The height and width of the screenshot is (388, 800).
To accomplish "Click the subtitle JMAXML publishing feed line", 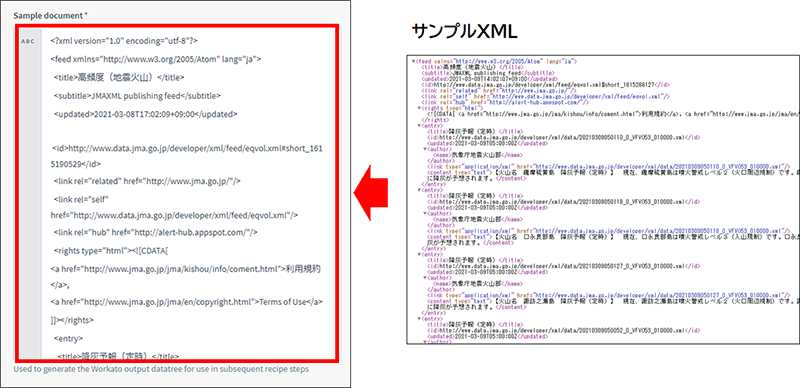I will [137, 95].
